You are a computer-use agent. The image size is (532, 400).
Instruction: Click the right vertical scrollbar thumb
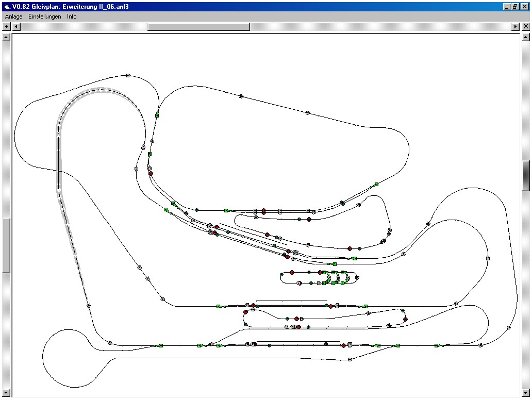click(526, 175)
